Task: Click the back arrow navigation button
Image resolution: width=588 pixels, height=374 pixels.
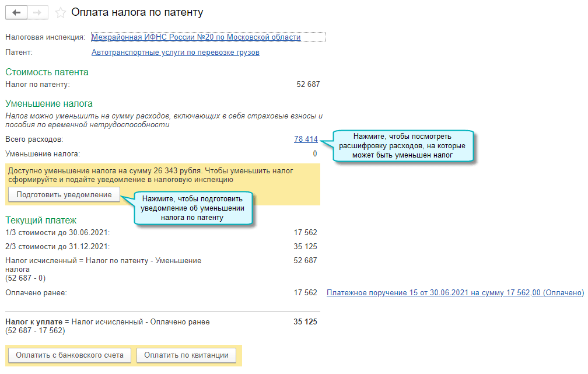Action: click(x=16, y=12)
